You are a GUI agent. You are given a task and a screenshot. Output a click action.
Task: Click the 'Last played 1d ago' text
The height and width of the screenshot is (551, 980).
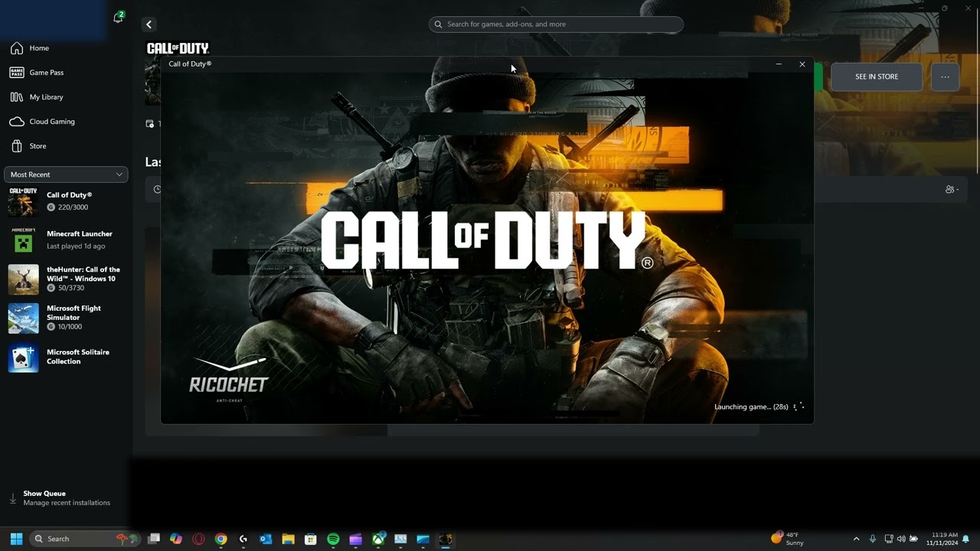click(x=76, y=246)
